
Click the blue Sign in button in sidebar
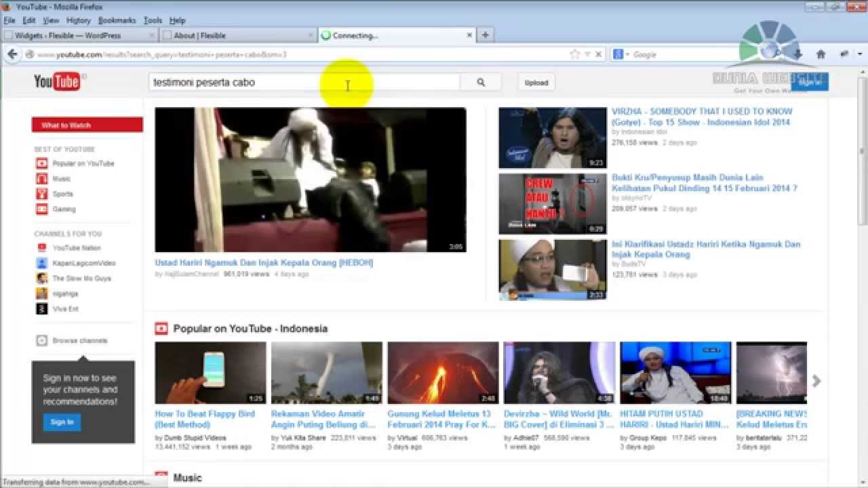62,422
